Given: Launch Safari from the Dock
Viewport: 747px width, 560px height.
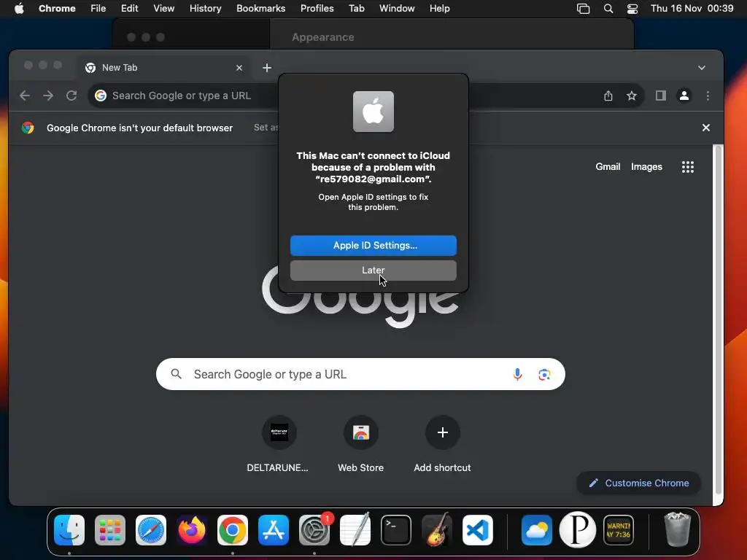Looking at the screenshot, I should point(151,530).
